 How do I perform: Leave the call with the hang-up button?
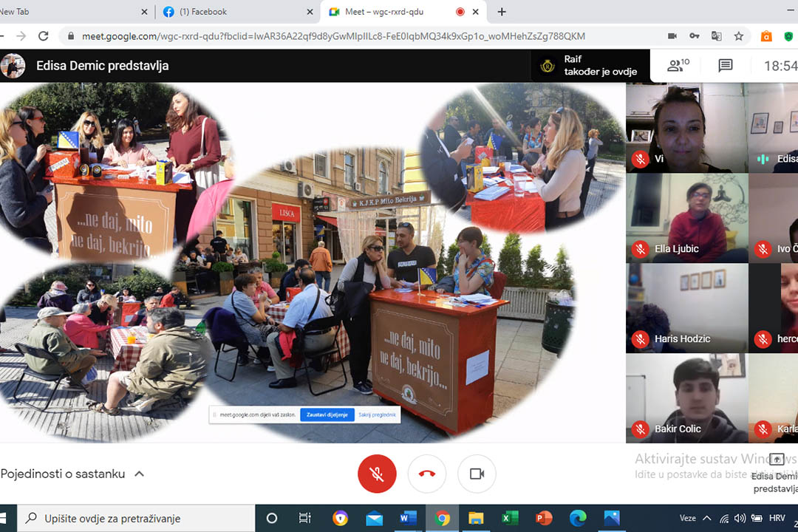click(426, 474)
